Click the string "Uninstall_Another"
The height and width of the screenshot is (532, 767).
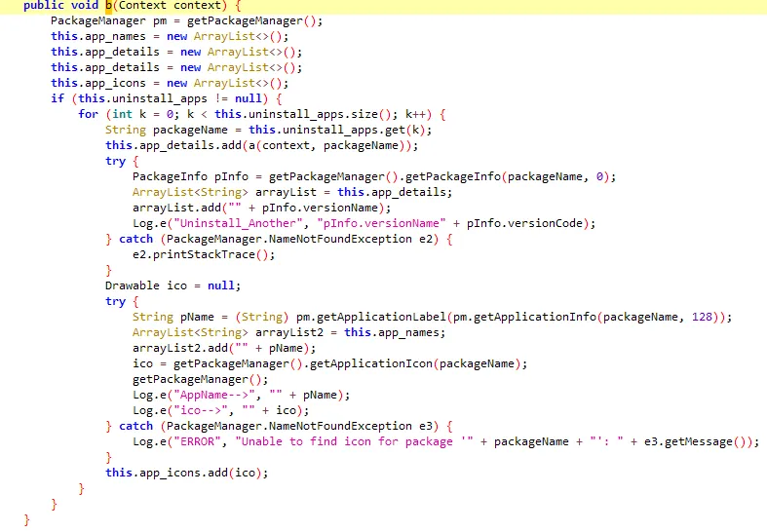click(x=238, y=224)
